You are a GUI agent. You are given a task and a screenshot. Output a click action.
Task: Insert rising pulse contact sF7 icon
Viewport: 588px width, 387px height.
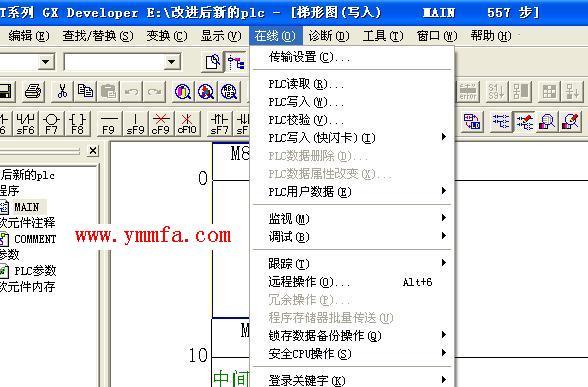219,123
